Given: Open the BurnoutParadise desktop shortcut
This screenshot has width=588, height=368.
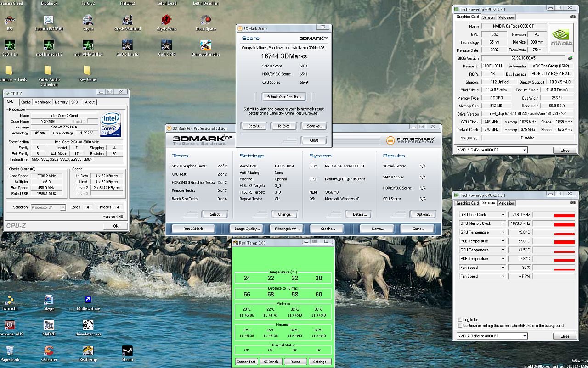Looking at the screenshot, I should pyautogui.click(x=206, y=48).
